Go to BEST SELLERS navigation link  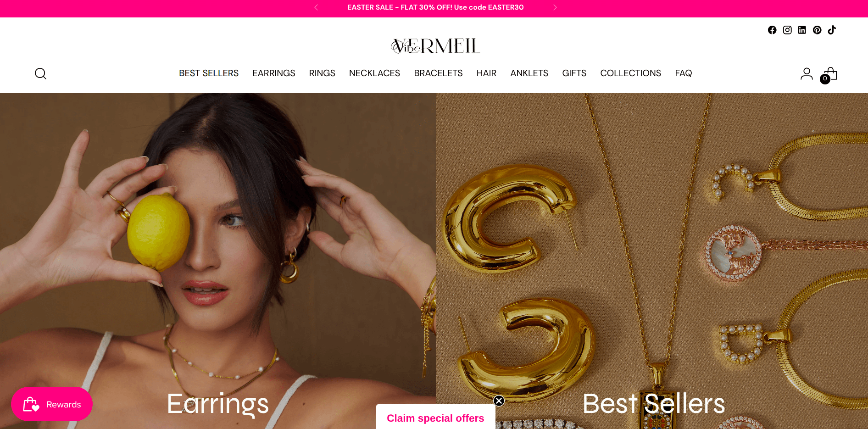tap(209, 73)
